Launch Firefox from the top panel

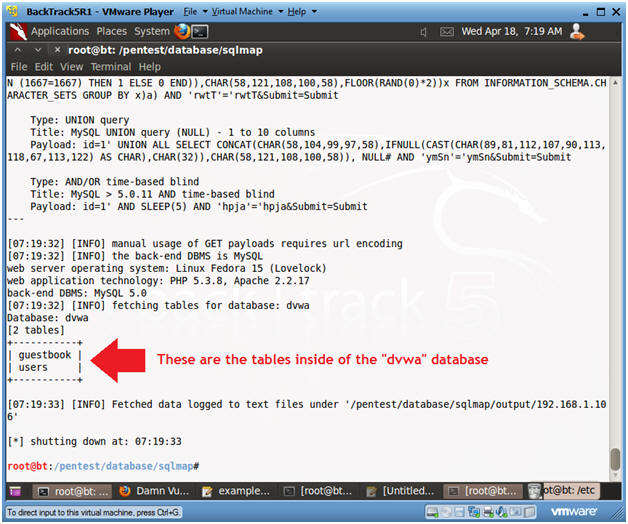[x=182, y=31]
